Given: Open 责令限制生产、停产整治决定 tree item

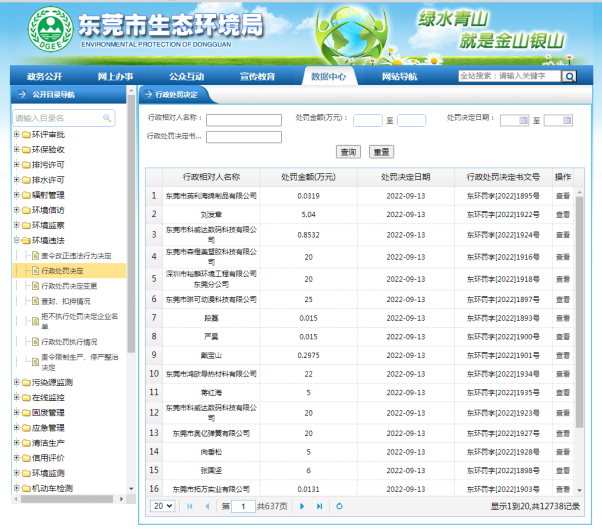Looking at the screenshot, I should (x=79, y=362).
